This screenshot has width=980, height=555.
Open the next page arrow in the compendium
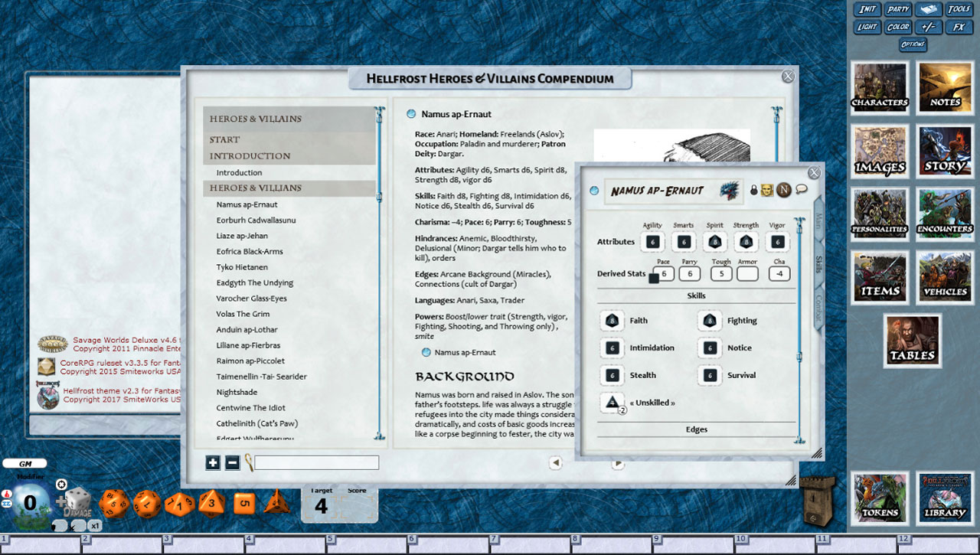tap(618, 463)
